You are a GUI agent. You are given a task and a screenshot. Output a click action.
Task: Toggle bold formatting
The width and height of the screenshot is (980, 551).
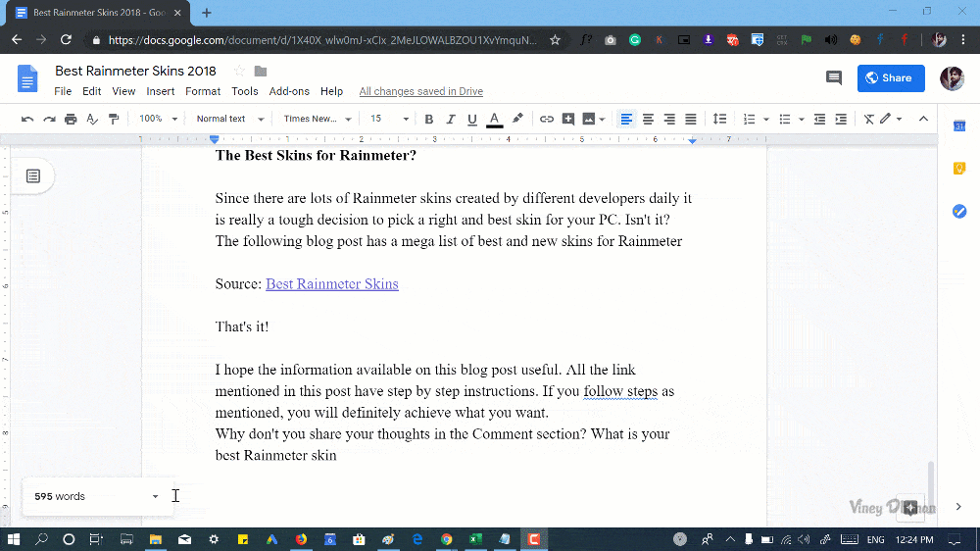coord(429,119)
